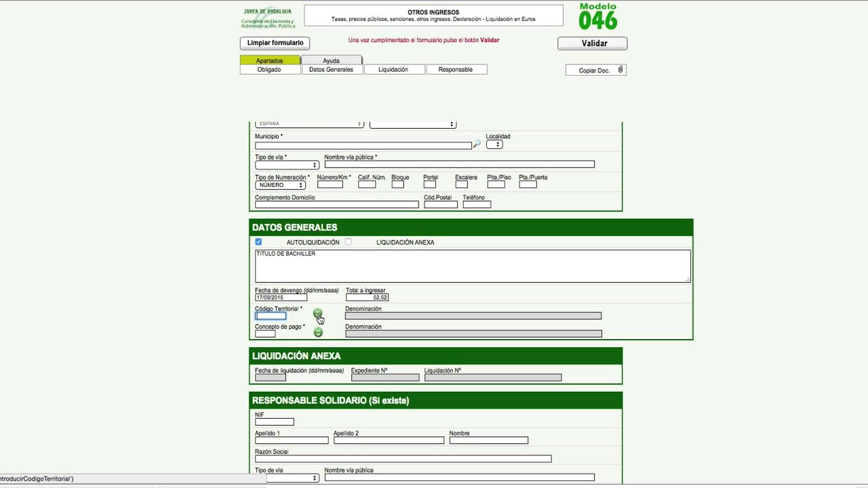The height and width of the screenshot is (488, 868).
Task: Open Concepto de pago green lookup arrow
Action: pos(318,332)
